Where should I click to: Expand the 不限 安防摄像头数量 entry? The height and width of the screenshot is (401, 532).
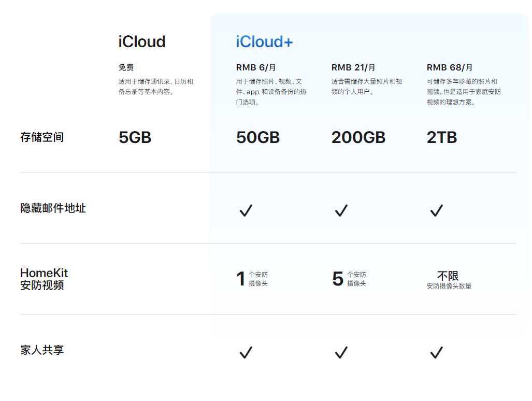tap(450, 280)
